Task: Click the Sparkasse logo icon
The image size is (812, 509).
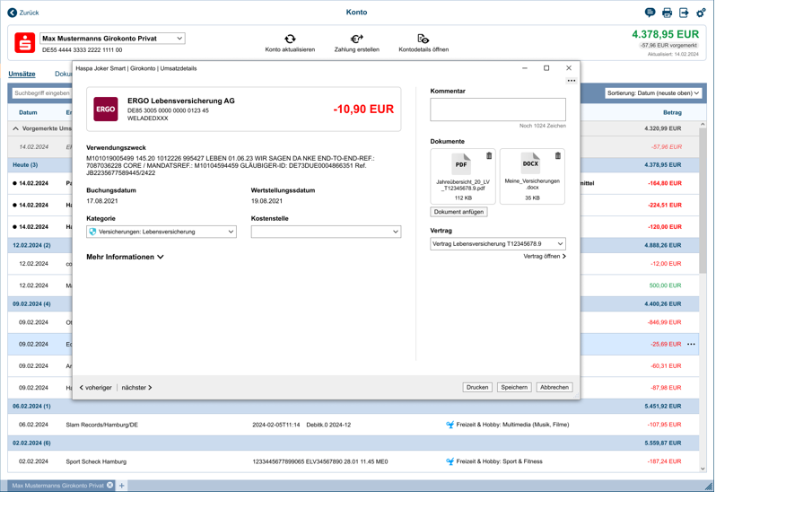Action: point(25,42)
